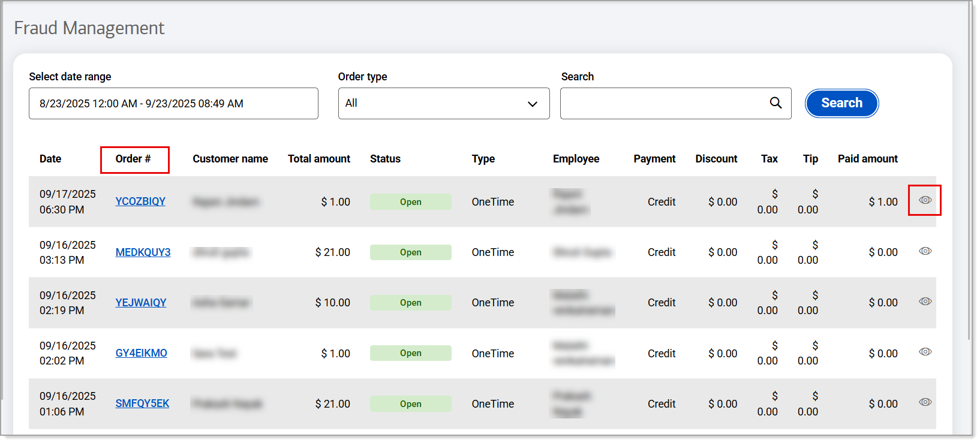980x443 pixels.
Task: Click the Tip column header
Action: pyautogui.click(x=810, y=159)
